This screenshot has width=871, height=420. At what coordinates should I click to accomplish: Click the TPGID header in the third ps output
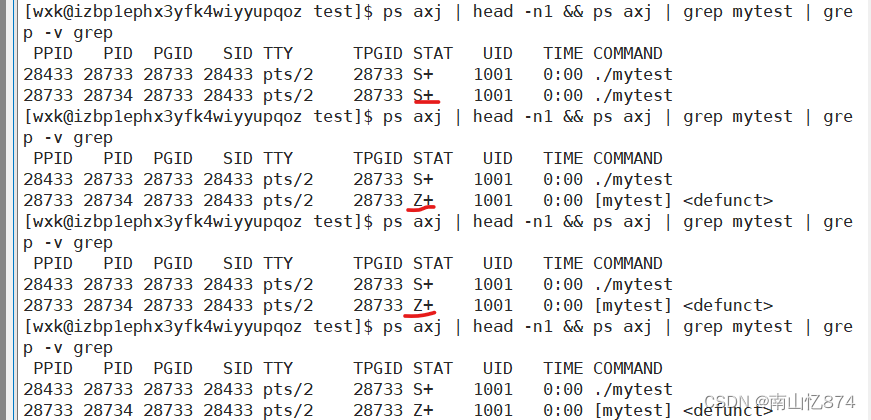tap(378, 264)
